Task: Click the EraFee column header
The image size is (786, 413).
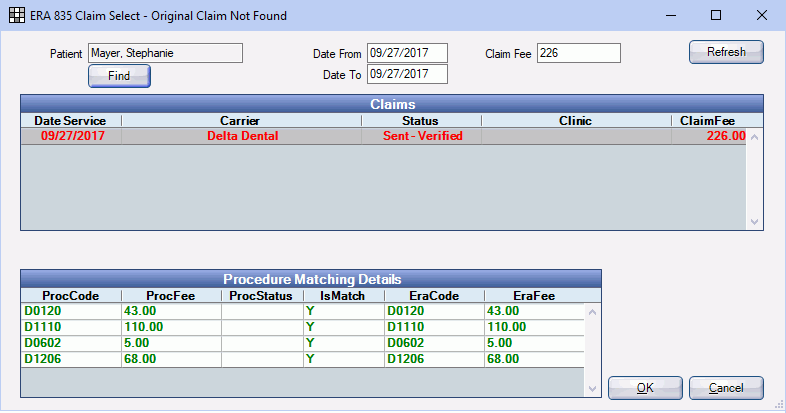Action: pyautogui.click(x=534, y=296)
